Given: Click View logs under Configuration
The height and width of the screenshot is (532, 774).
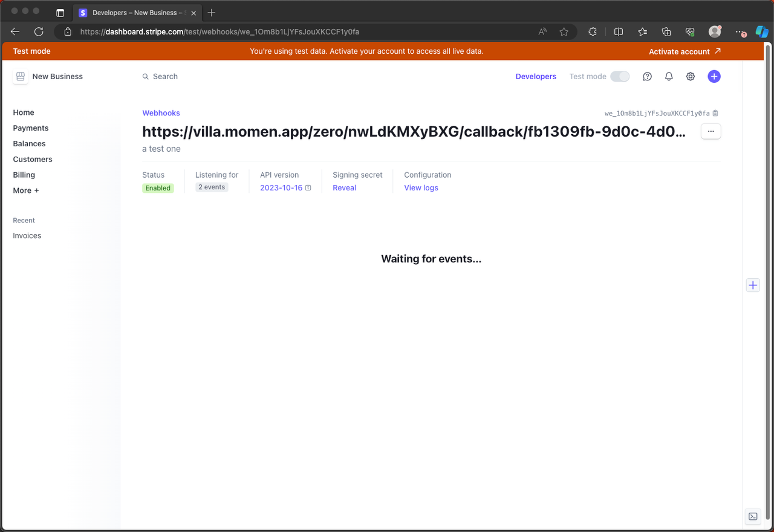Looking at the screenshot, I should tap(421, 188).
